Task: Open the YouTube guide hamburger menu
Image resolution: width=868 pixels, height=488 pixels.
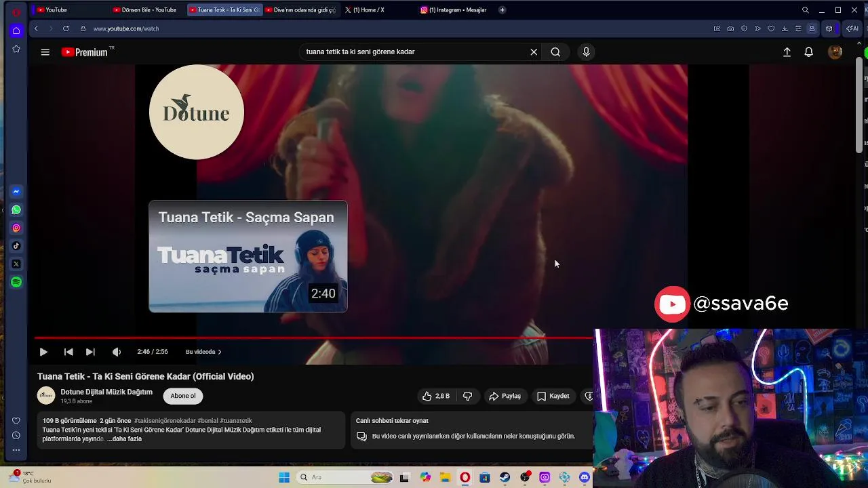Action: 45,52
